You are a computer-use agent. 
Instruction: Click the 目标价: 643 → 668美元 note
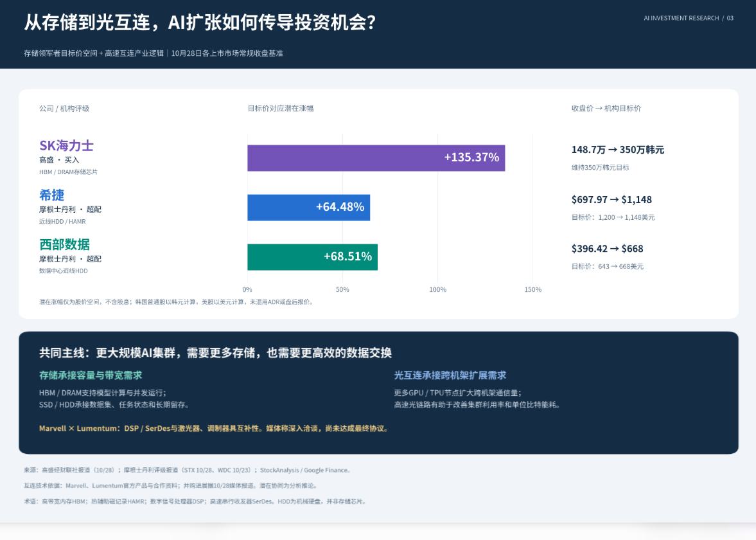click(608, 266)
